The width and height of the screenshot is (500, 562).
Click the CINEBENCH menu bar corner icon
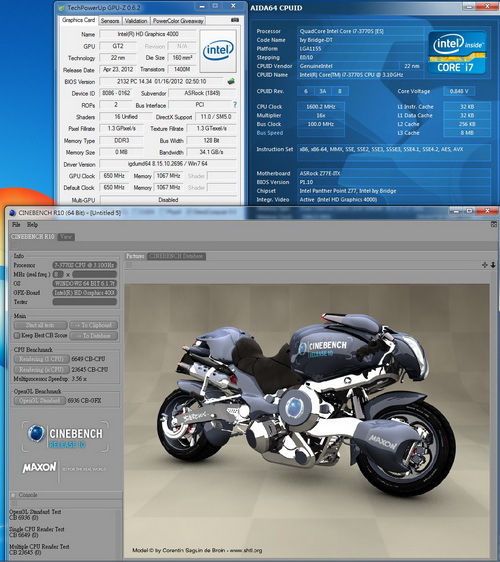pyautogui.click(x=494, y=224)
